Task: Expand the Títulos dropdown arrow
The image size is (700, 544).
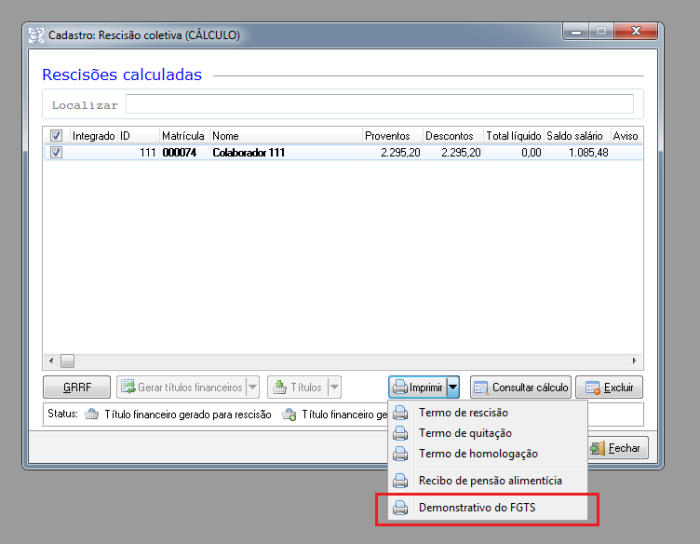Action: [x=334, y=387]
